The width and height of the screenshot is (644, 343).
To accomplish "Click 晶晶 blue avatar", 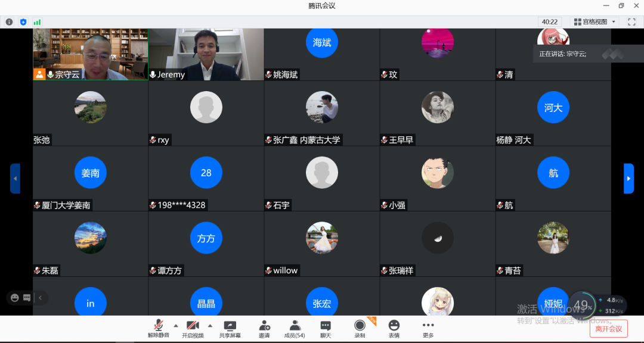I will point(206,301).
